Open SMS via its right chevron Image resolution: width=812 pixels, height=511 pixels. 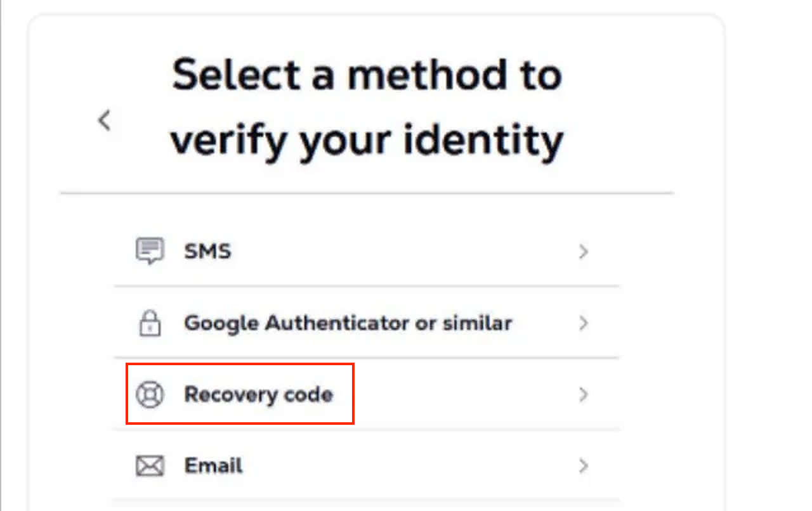[x=584, y=252]
